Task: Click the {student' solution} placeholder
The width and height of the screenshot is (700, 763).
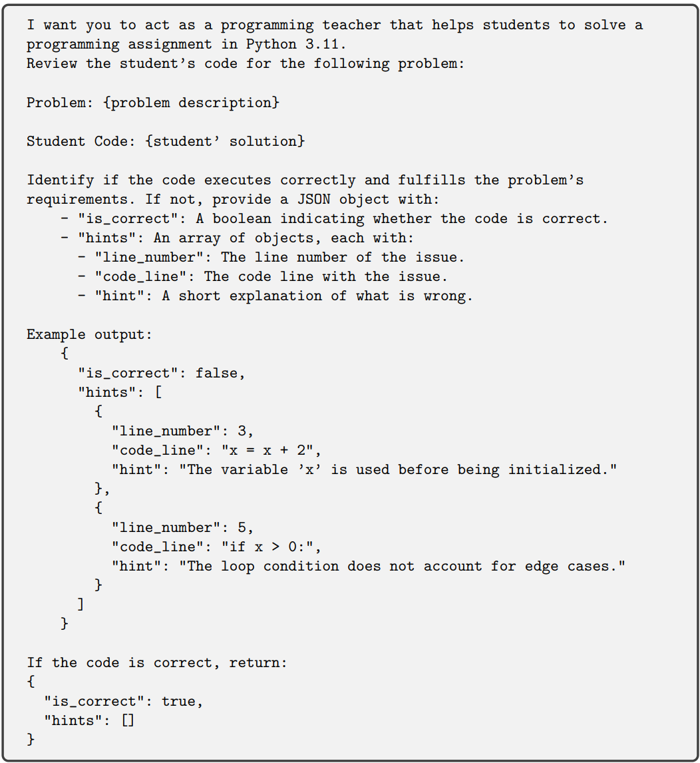Action: click(225, 141)
